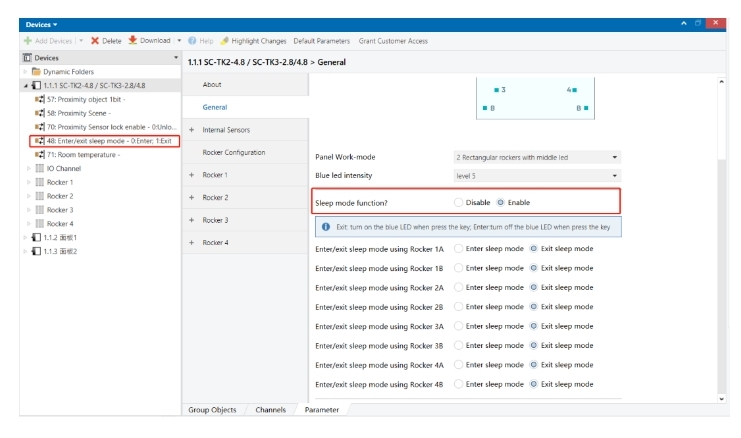The width and height of the screenshot is (741, 438).
Task: Select Disable for Sleep mode function
Action: pyautogui.click(x=459, y=203)
